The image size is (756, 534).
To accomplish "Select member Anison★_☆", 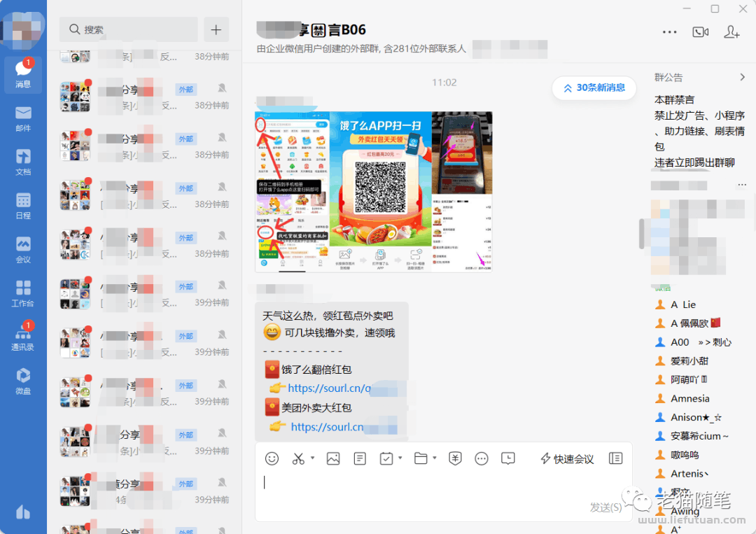I will pyautogui.click(x=689, y=417).
